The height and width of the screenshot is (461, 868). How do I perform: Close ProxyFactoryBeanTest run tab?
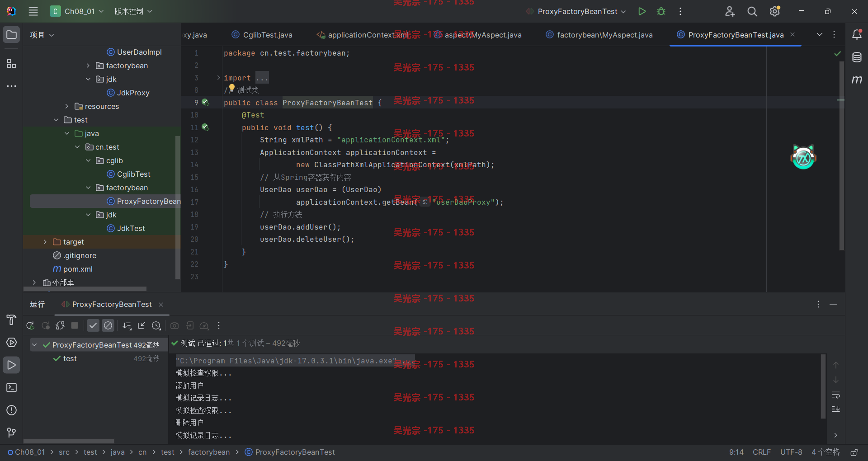(161, 305)
